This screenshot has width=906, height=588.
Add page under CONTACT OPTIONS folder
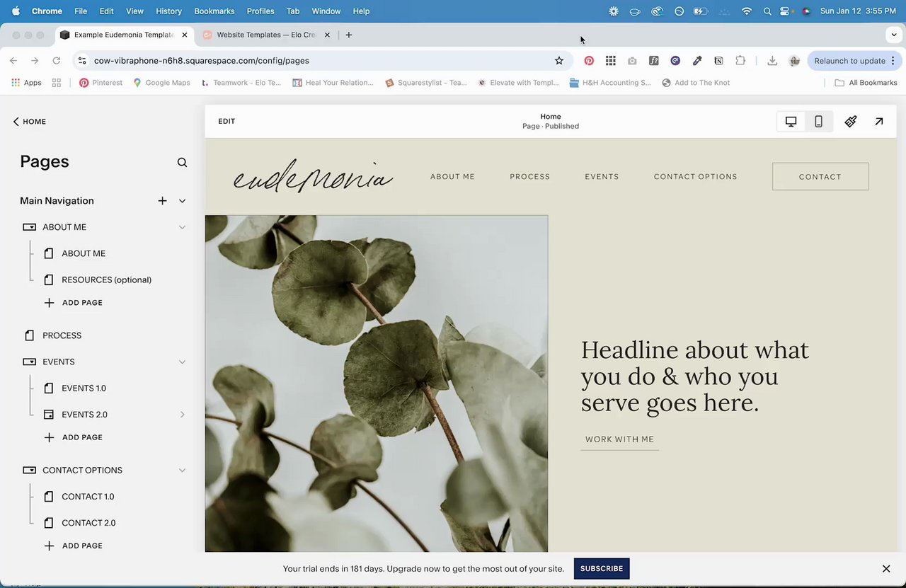[74, 546]
